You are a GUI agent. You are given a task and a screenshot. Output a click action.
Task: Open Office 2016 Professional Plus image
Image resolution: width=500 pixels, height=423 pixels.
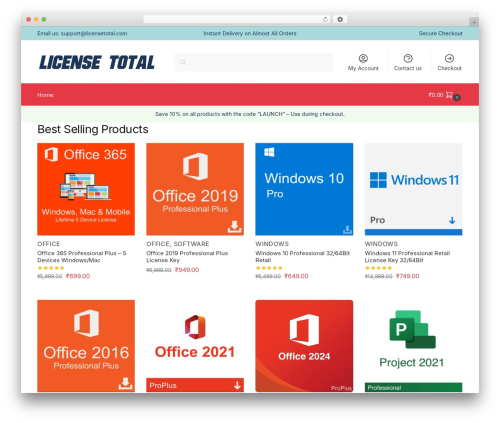[86, 346]
